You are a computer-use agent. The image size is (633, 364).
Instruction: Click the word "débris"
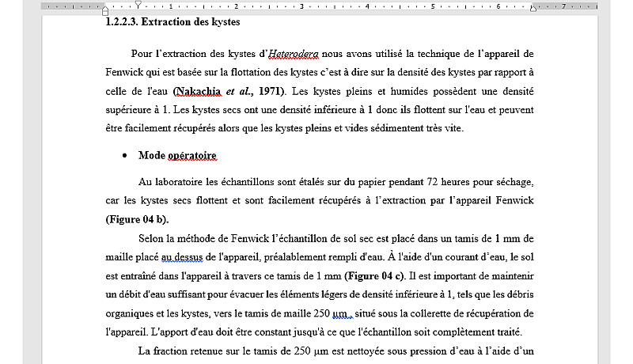(521, 294)
